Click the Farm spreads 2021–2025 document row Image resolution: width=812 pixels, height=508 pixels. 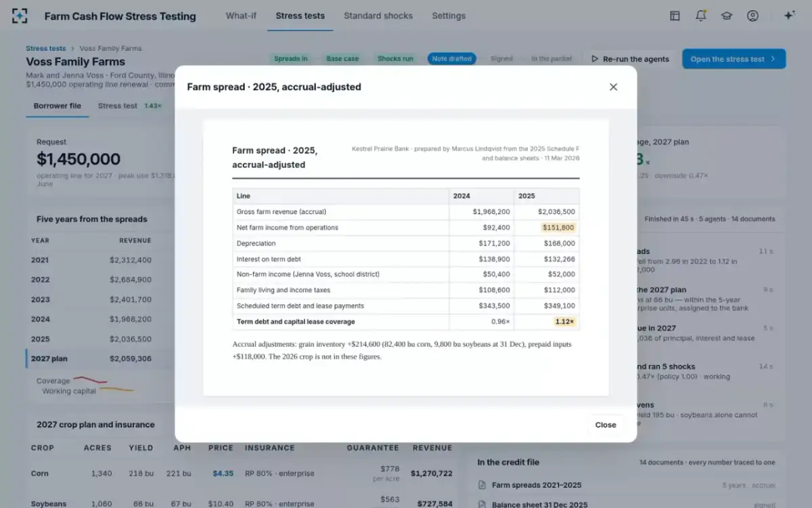[x=627, y=485]
